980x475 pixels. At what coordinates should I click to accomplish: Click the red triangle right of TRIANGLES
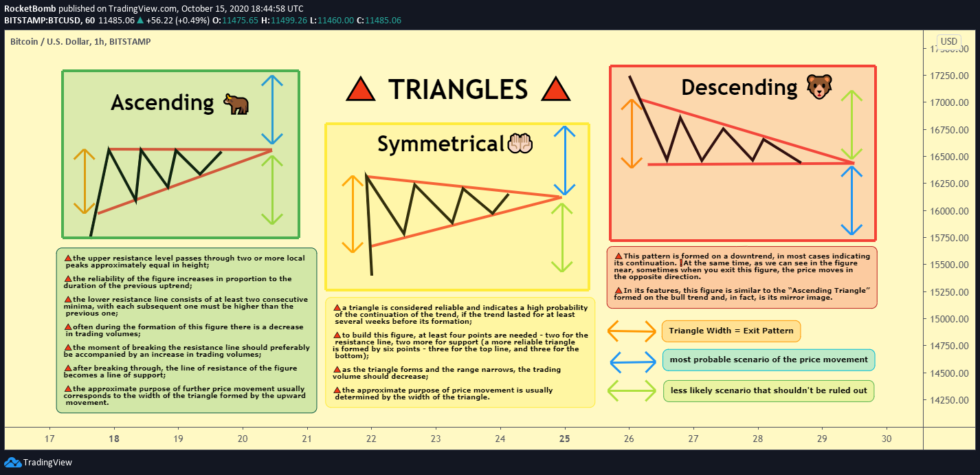click(556, 90)
